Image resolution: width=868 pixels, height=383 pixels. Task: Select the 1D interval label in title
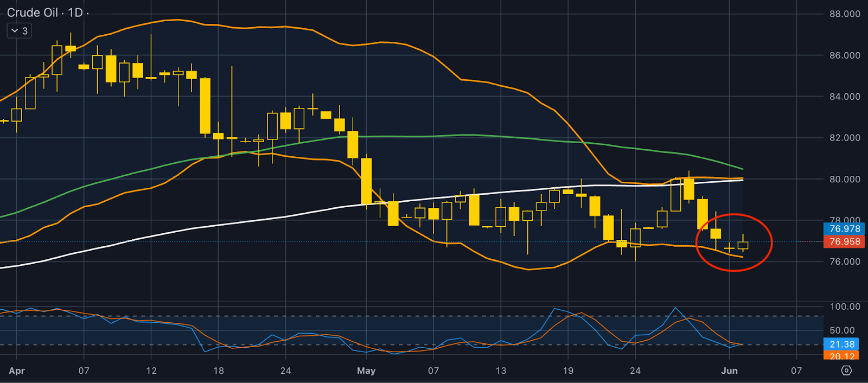(x=75, y=12)
